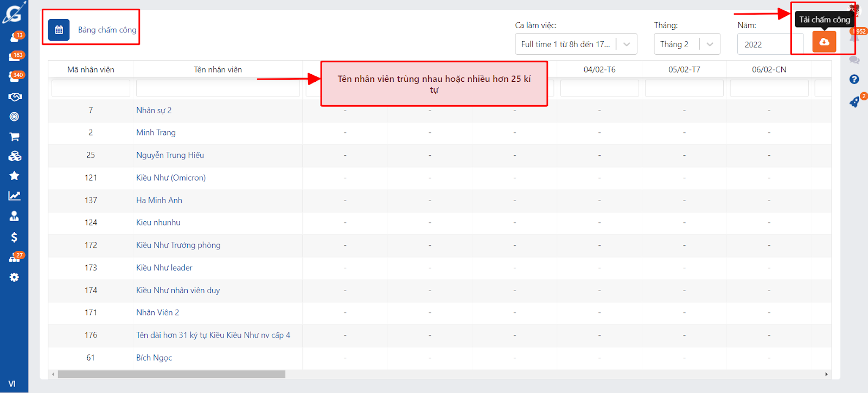The image size is (868, 393).
Task: Open the star icon in sidebar
Action: 15,176
